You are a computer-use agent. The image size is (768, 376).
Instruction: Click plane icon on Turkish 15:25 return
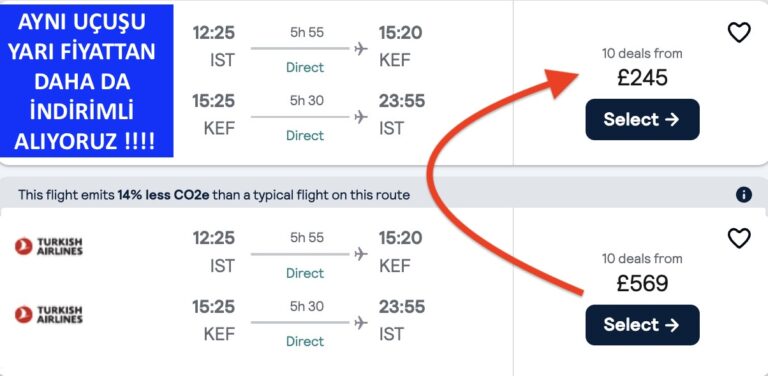tap(360, 323)
